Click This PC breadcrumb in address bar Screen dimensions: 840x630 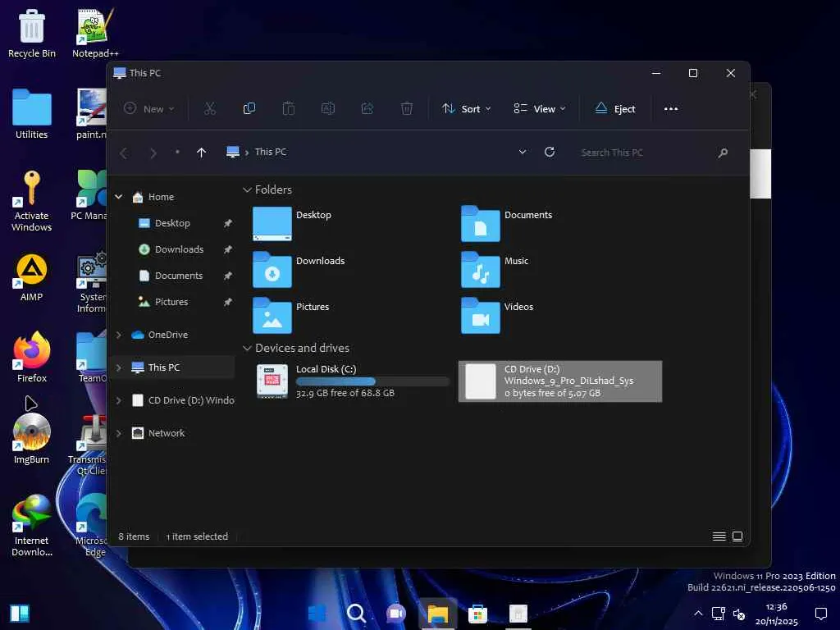point(271,152)
